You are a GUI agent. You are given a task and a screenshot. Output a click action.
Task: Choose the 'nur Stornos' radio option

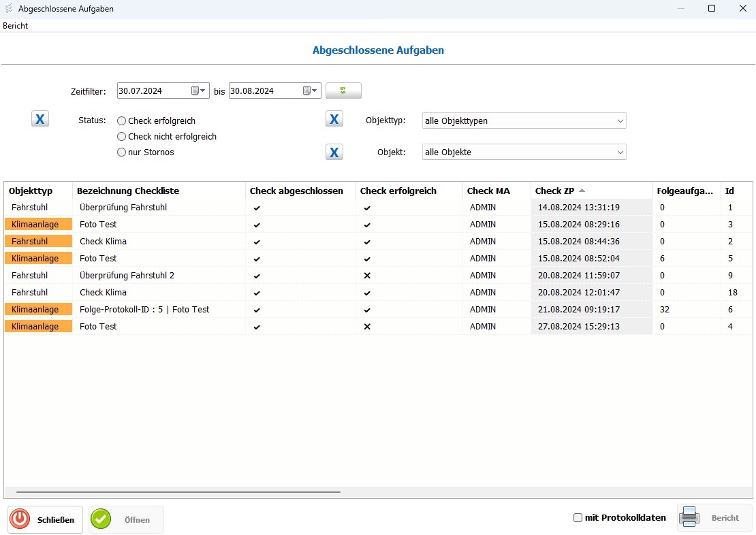(x=122, y=152)
